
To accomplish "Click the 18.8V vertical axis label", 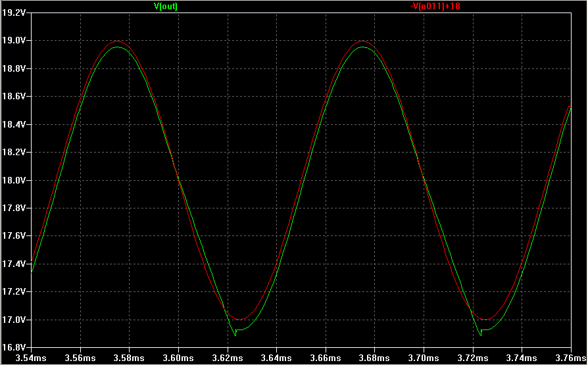I will coord(14,68).
